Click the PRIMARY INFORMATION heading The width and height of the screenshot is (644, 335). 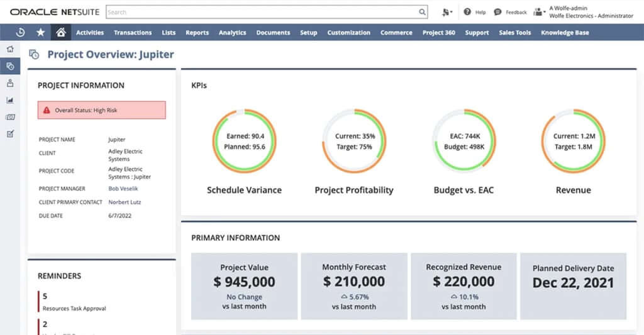pos(235,238)
